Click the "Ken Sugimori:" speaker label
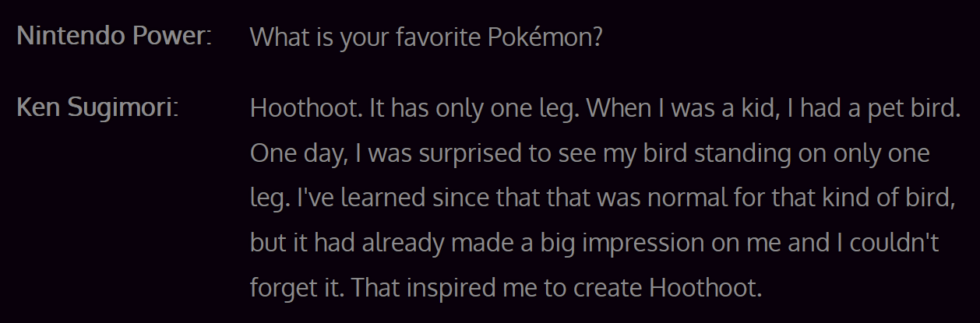This screenshot has width=980, height=323. [x=98, y=108]
